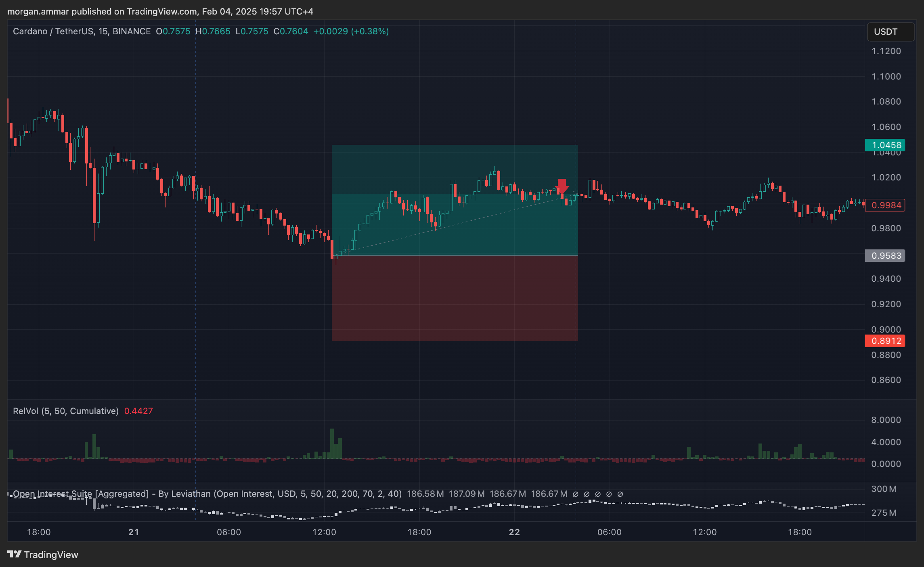Image resolution: width=924 pixels, height=567 pixels.
Task: Click the green 1.0458 take-profit price label
Action: [885, 145]
